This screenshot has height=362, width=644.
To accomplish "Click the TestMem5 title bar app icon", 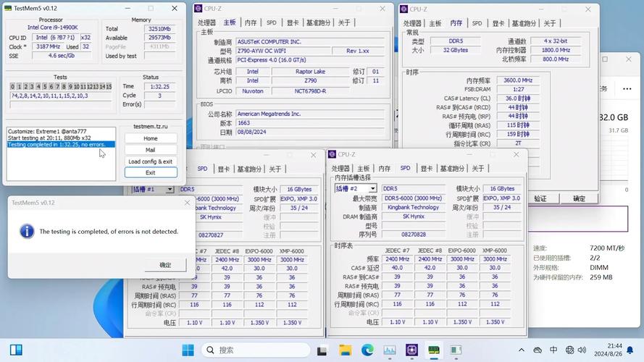I will click(x=8, y=8).
